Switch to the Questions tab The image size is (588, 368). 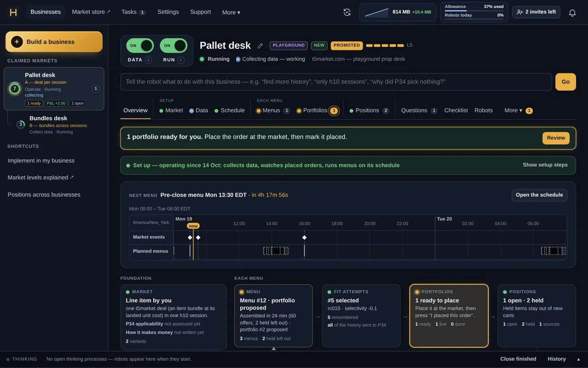pyautogui.click(x=419, y=110)
